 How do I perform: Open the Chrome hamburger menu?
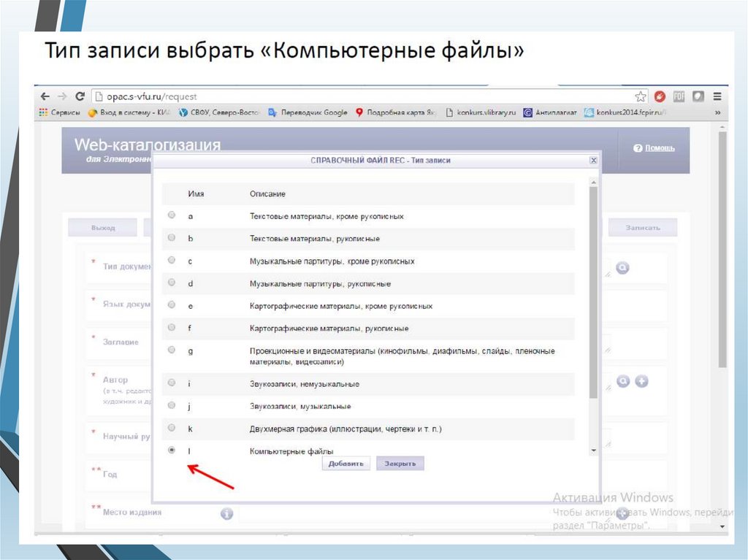[x=717, y=96]
